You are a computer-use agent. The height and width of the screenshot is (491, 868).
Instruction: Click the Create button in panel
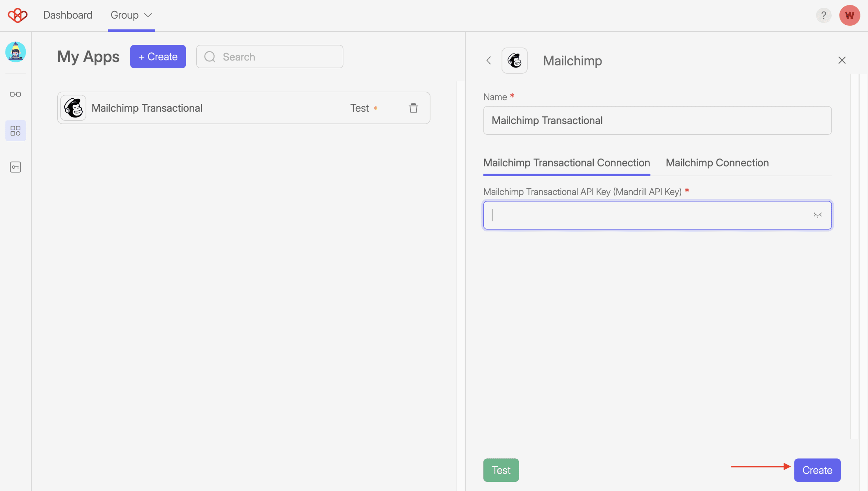click(x=817, y=470)
